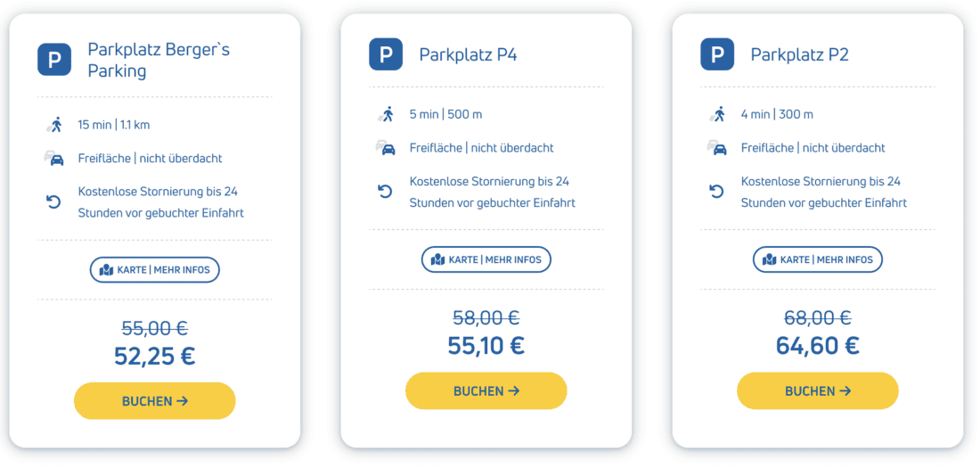Image resolution: width=980 pixels, height=468 pixels.
Task: Select the Parkplatz P4 heading
Action: click(x=468, y=54)
